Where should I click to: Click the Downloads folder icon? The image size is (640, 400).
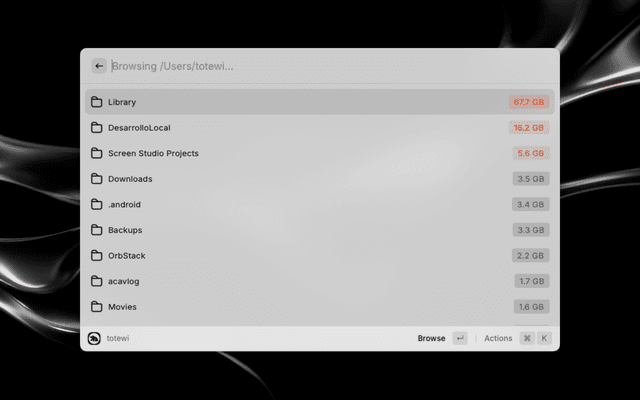(x=97, y=179)
